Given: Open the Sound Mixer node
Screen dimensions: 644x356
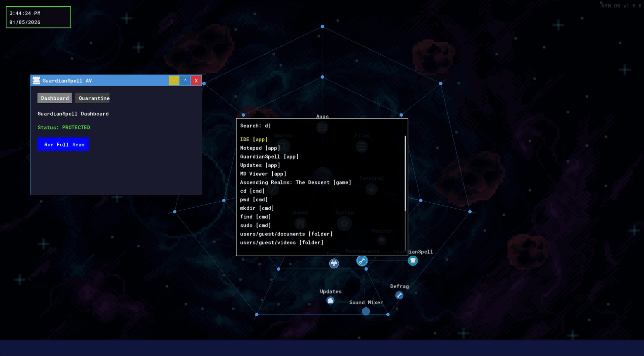Looking at the screenshot, I should 366,311.
